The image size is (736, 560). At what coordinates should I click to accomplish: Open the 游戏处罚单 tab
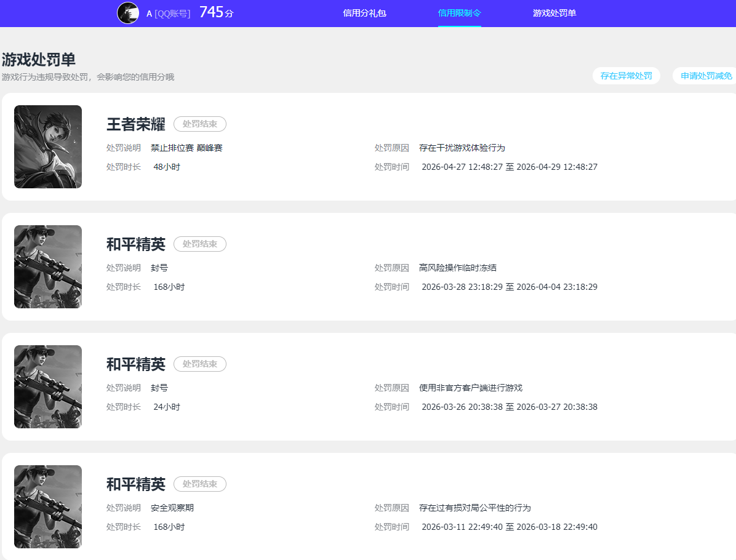click(x=554, y=13)
